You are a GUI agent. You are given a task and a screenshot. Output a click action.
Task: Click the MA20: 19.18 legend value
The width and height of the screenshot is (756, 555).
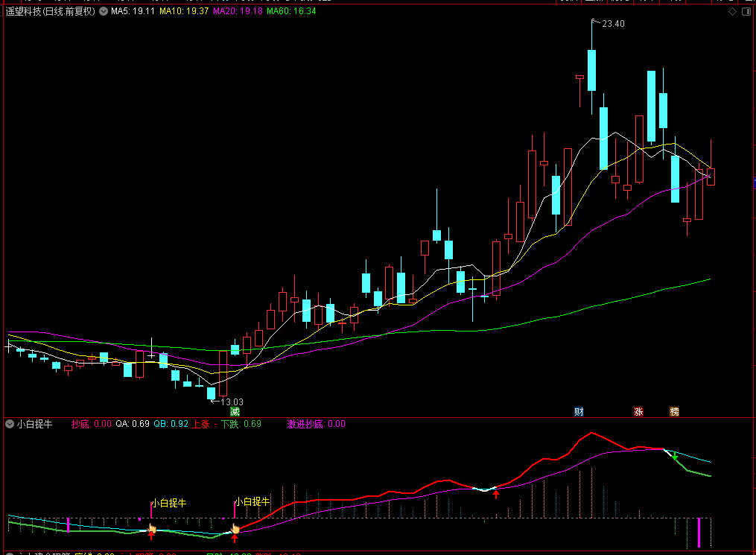[238, 11]
